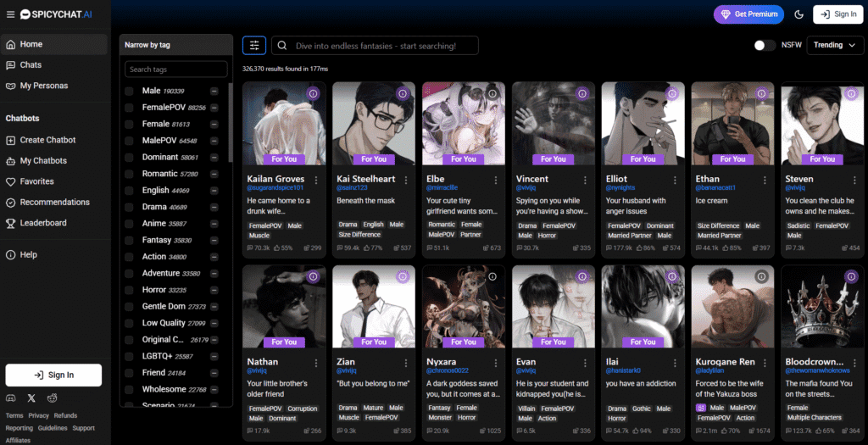
Task: Click the filter settings icon beside search
Action: click(254, 45)
